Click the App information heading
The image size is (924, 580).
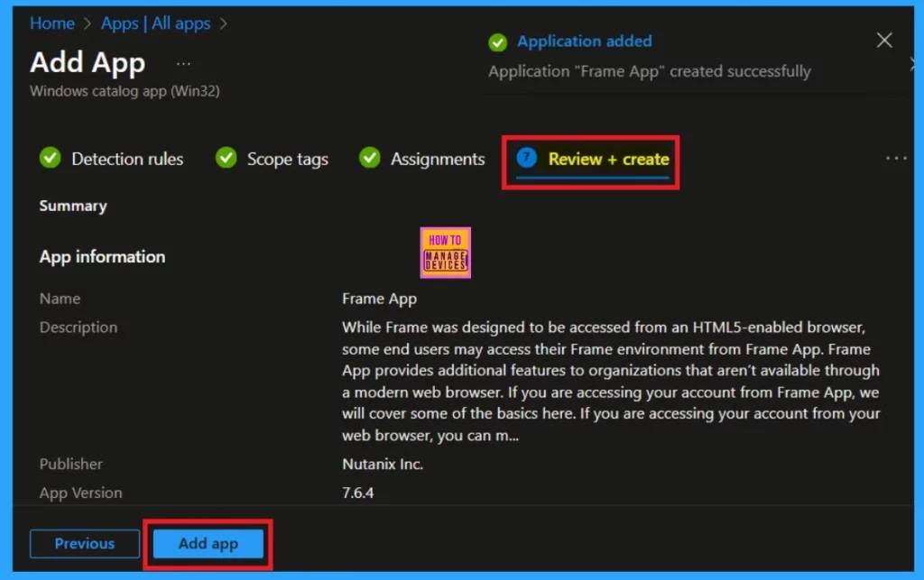pyautogui.click(x=103, y=257)
